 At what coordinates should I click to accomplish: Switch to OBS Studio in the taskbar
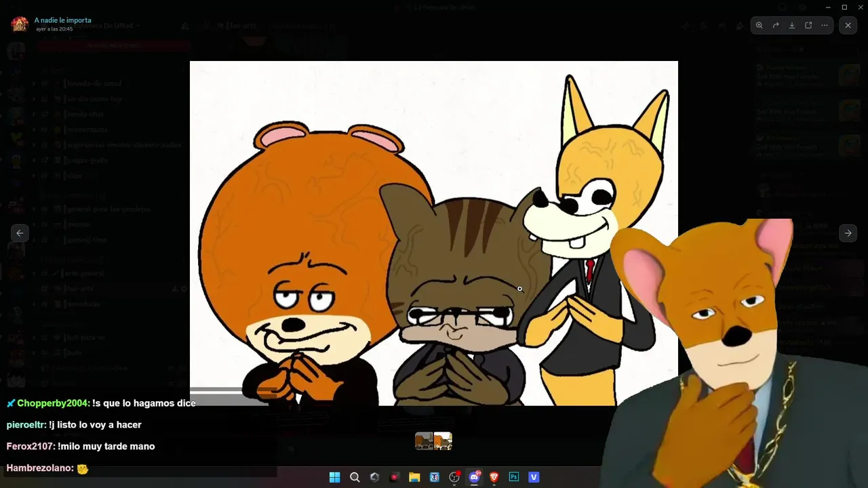(x=454, y=477)
